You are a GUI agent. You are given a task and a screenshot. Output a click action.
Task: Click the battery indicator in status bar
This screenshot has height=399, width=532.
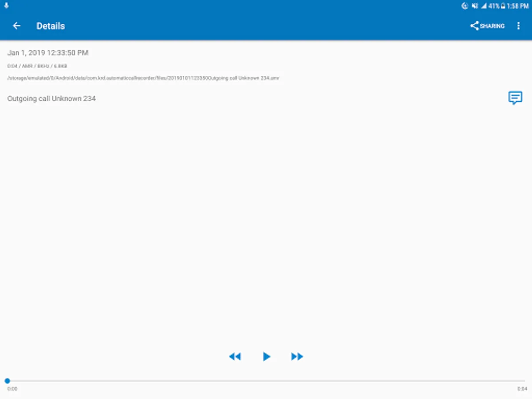(503, 6)
